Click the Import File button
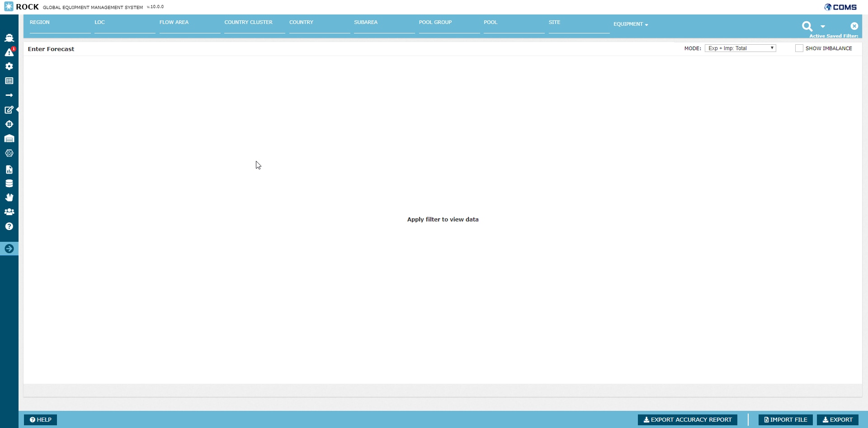The height and width of the screenshot is (428, 868). tap(785, 420)
